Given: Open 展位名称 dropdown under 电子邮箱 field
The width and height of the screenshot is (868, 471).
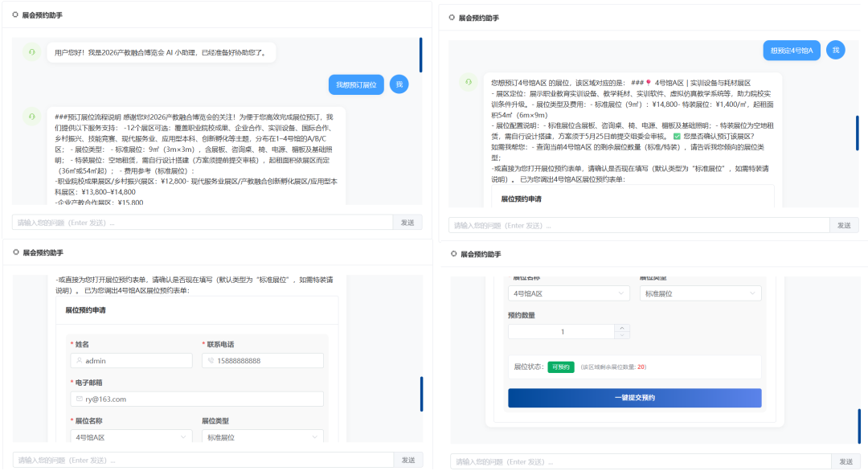Looking at the screenshot, I should [x=131, y=436].
